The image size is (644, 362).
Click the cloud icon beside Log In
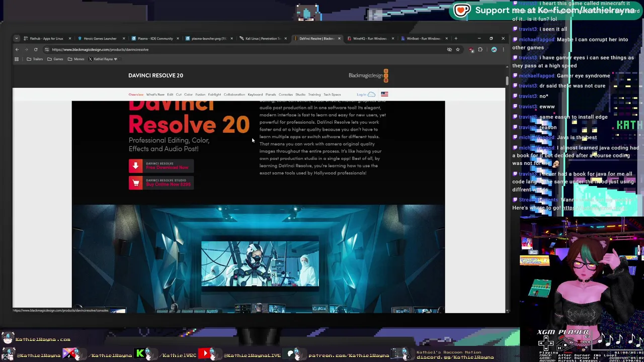click(x=372, y=95)
